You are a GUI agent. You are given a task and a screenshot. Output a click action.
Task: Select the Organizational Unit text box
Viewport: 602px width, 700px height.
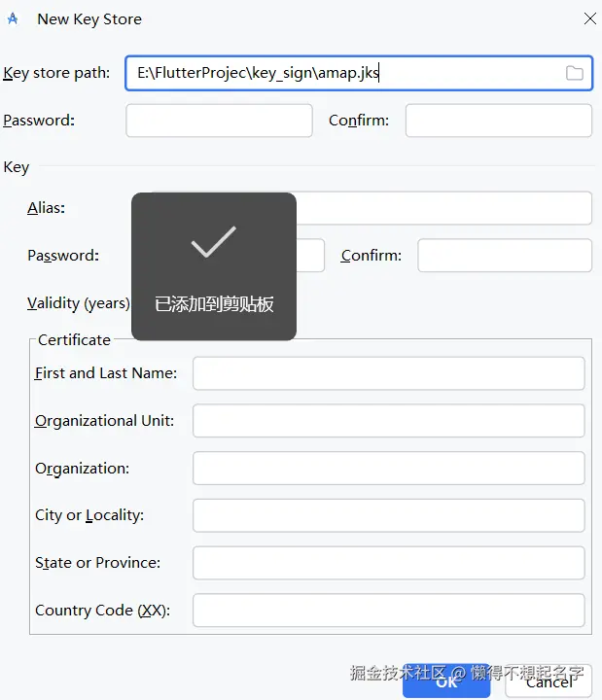[x=388, y=421]
